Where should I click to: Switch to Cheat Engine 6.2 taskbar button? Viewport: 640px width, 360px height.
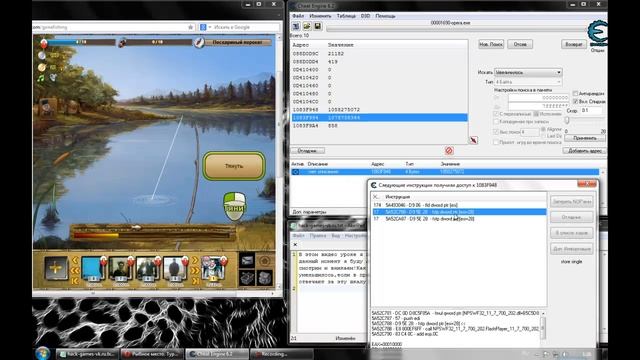click(x=217, y=354)
